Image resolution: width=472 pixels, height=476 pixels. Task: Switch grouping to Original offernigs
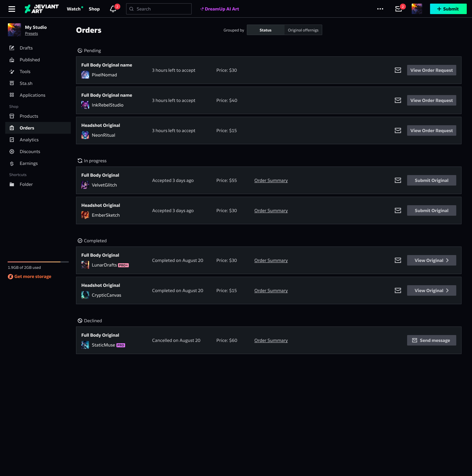[x=303, y=30]
